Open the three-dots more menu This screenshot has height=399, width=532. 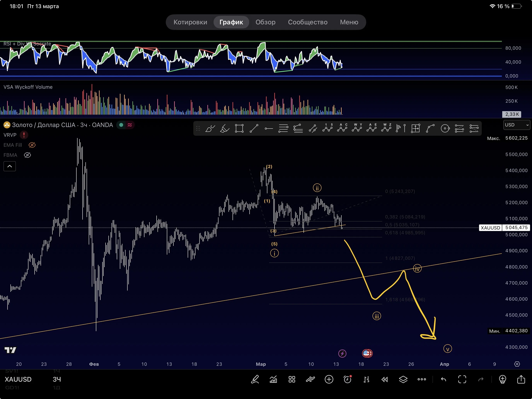coord(422,379)
